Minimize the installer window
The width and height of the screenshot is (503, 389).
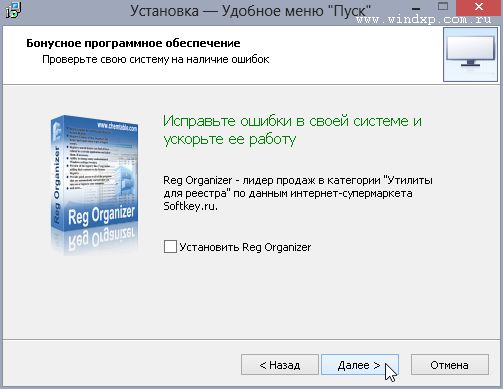pos(416,8)
